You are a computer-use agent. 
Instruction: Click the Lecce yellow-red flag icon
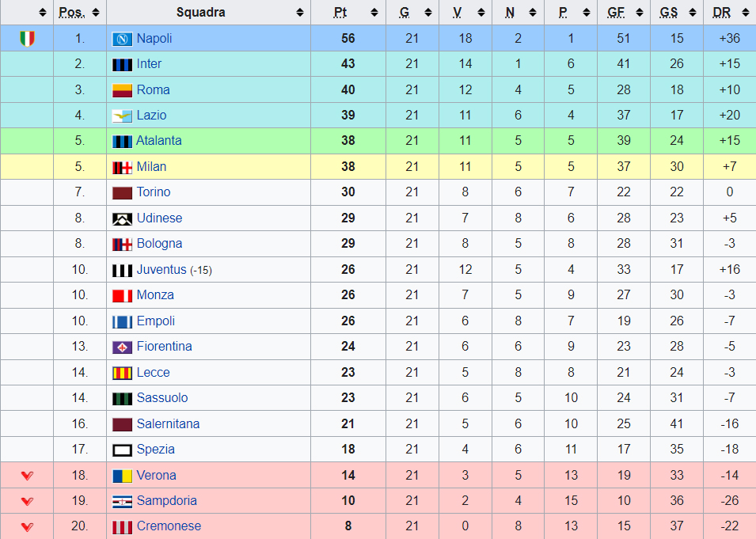pyautogui.click(x=122, y=373)
